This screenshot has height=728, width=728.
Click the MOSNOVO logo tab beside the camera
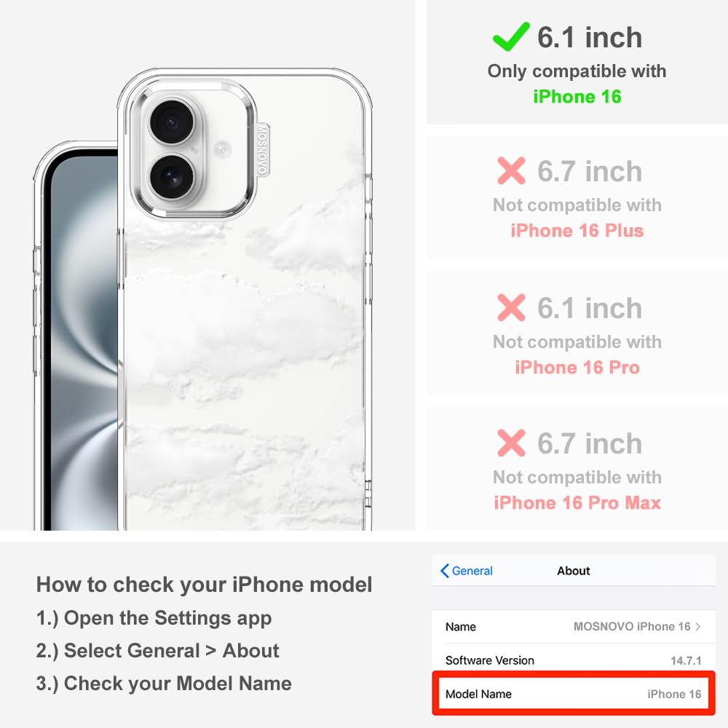pyautogui.click(x=263, y=150)
